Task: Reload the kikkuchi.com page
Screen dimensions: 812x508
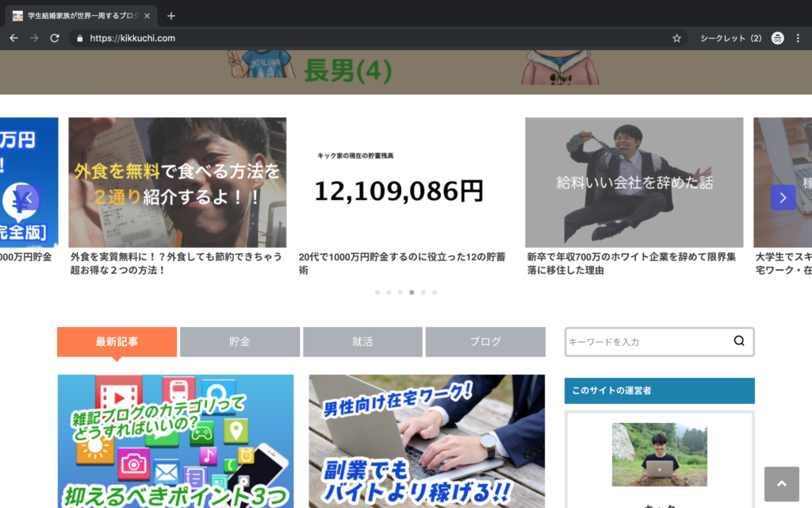Action: (55, 38)
